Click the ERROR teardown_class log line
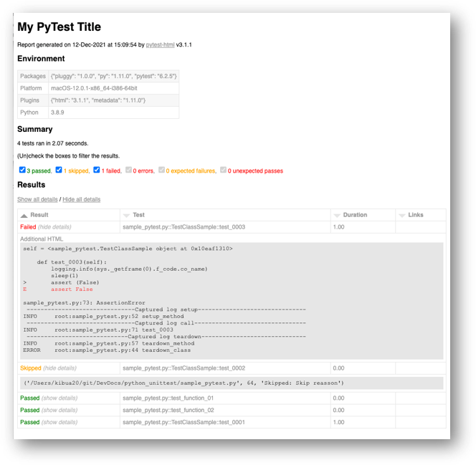 pyautogui.click(x=107, y=350)
